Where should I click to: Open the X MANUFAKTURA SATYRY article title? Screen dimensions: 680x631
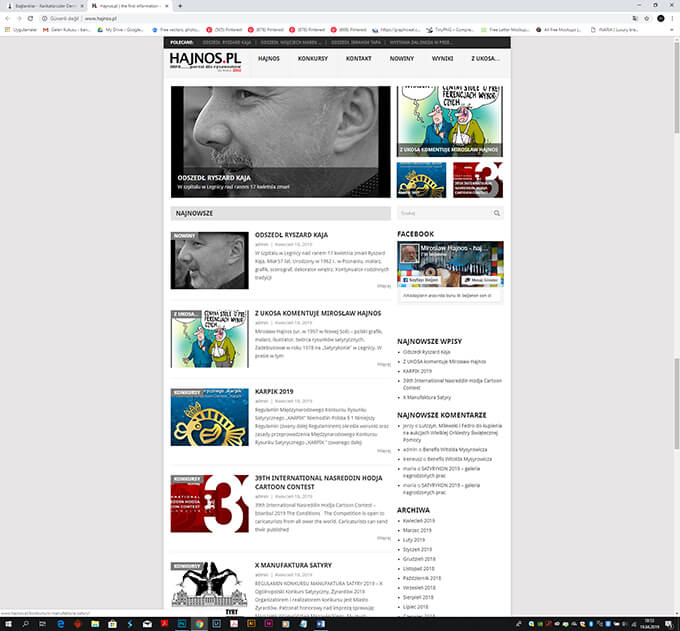click(293, 566)
